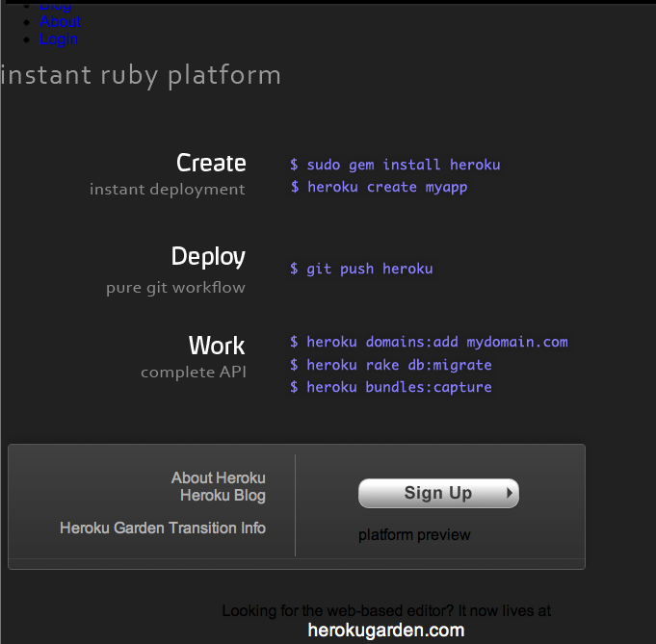Visit the About Heroku link
The image size is (656, 644).
218,477
